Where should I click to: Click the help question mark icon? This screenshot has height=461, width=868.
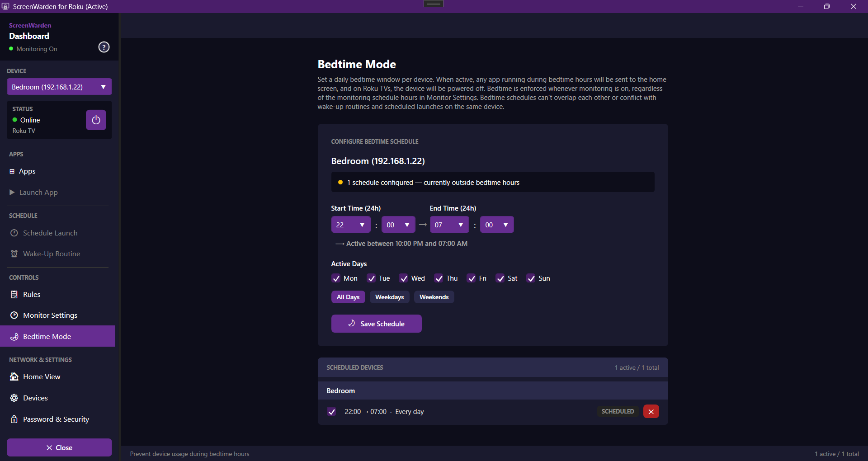click(x=104, y=47)
